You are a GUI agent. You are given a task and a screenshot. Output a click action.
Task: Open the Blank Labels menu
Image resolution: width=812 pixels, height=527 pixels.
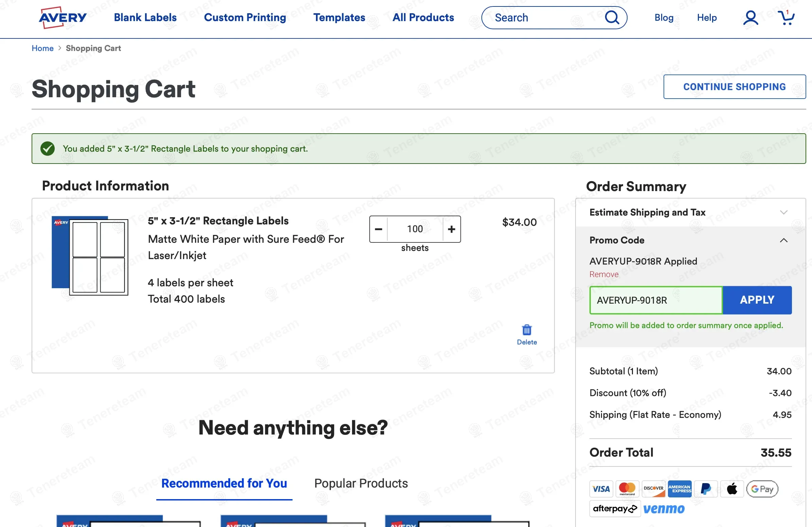click(145, 17)
